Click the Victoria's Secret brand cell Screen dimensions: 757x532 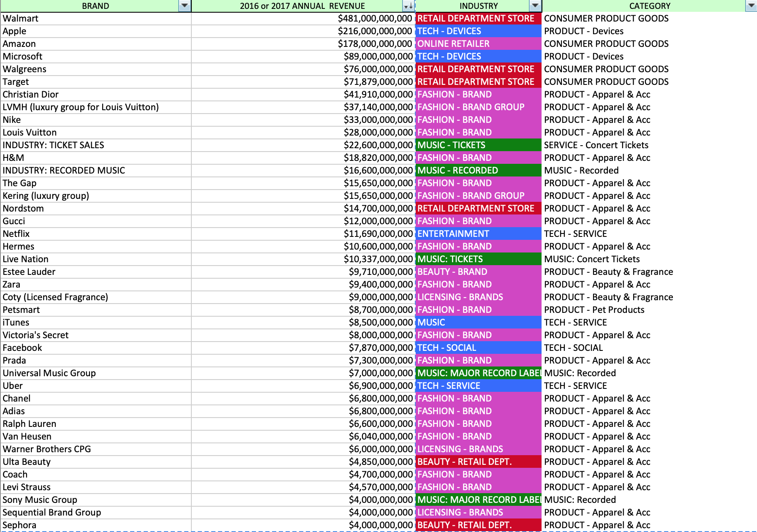click(96, 335)
